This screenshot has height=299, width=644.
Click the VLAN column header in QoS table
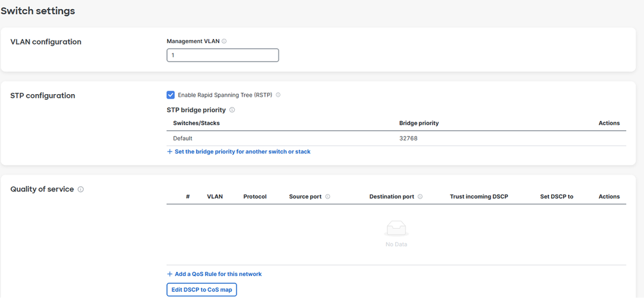[215, 197]
